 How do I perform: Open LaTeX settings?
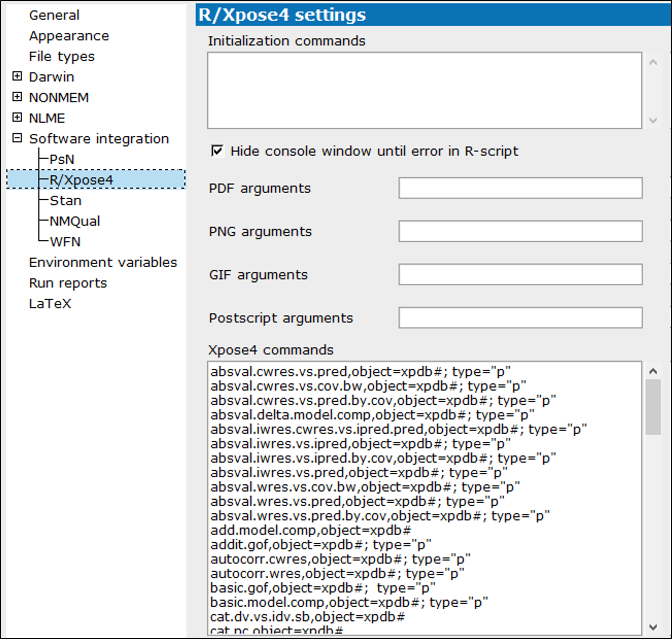pyautogui.click(x=50, y=304)
